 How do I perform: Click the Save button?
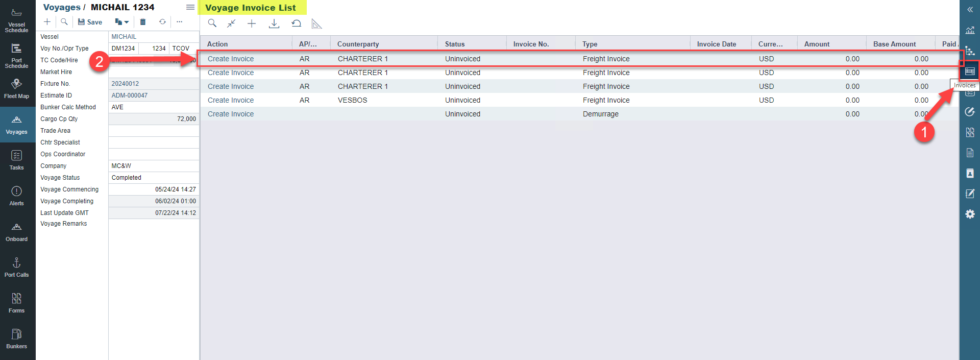point(90,22)
